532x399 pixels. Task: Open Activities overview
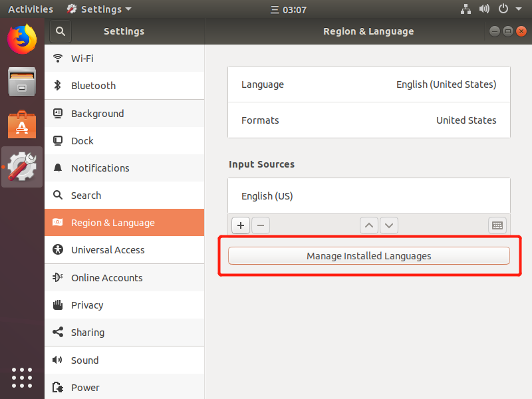31,9
